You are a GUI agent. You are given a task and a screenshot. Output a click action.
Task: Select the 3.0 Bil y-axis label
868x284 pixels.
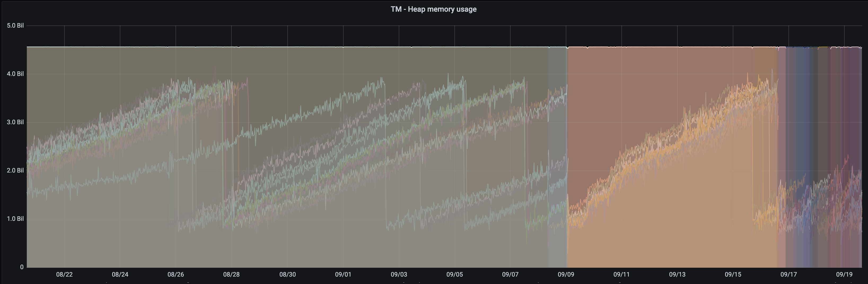(x=15, y=122)
